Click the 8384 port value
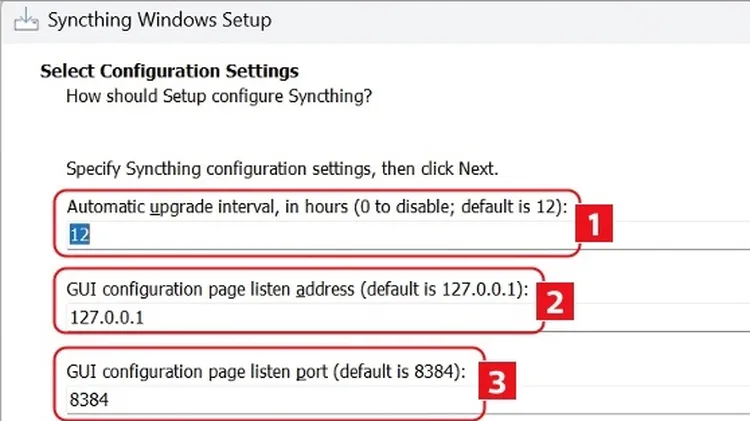The width and height of the screenshot is (750, 421). 89,399
